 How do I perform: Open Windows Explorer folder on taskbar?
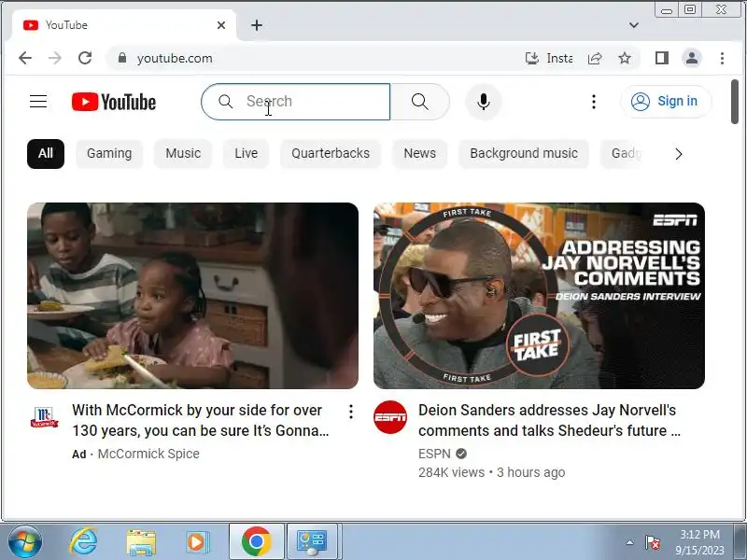pos(141,542)
